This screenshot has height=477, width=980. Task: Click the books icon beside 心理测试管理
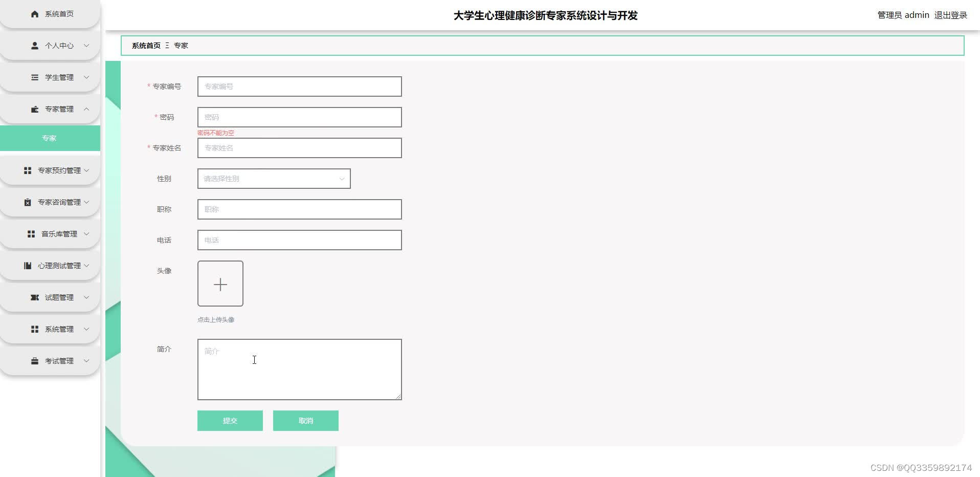28,266
